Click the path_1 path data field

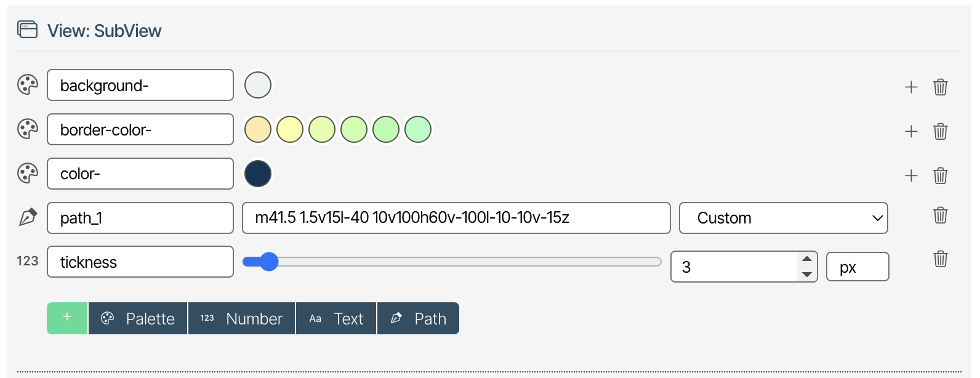(x=456, y=218)
